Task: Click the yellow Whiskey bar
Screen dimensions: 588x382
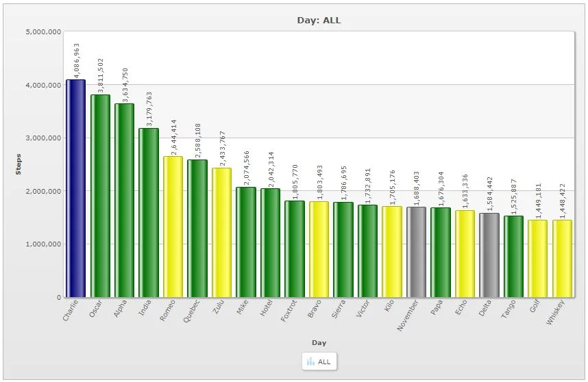Action: pyautogui.click(x=562, y=259)
